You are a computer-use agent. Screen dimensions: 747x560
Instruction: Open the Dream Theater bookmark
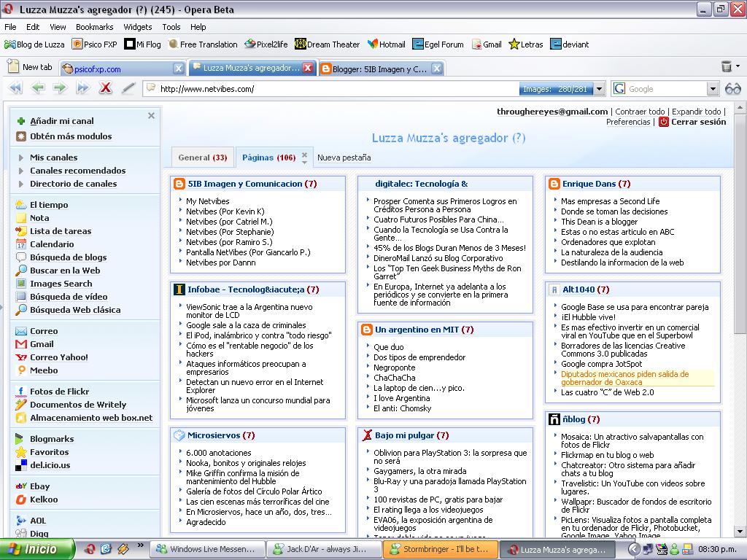(328, 44)
